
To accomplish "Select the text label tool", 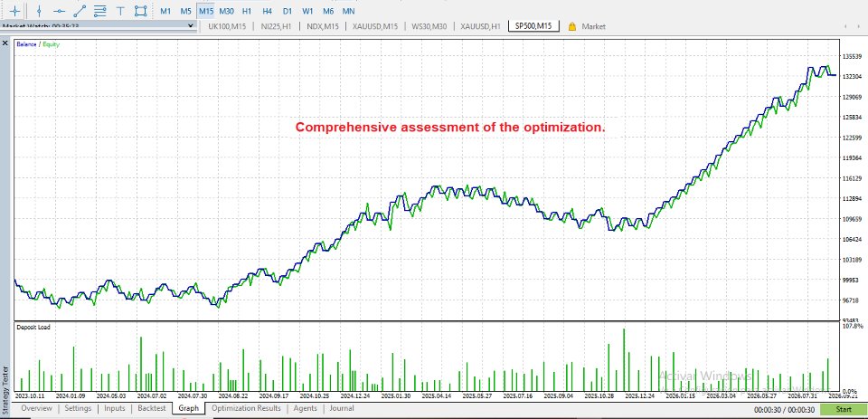I will 120,11.
